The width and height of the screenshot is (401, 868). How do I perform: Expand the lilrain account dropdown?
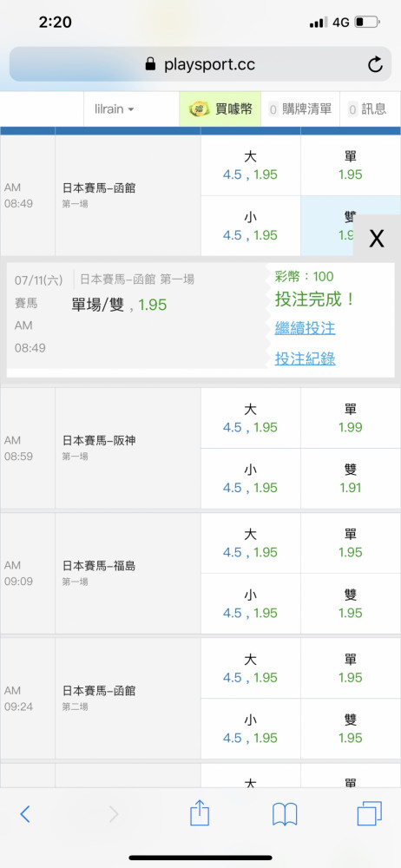(115, 109)
